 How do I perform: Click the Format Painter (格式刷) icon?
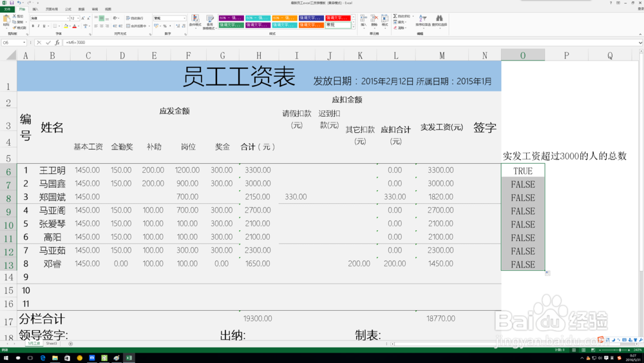click(x=14, y=28)
